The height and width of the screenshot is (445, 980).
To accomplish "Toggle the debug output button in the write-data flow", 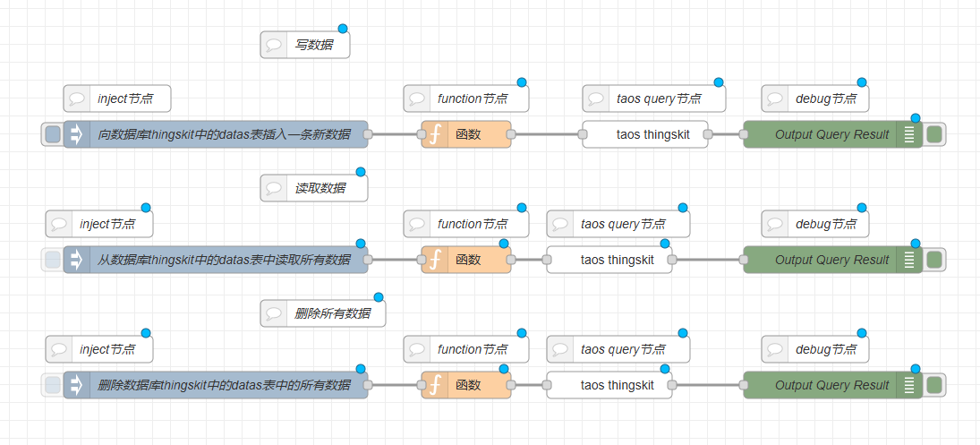I will [934, 134].
